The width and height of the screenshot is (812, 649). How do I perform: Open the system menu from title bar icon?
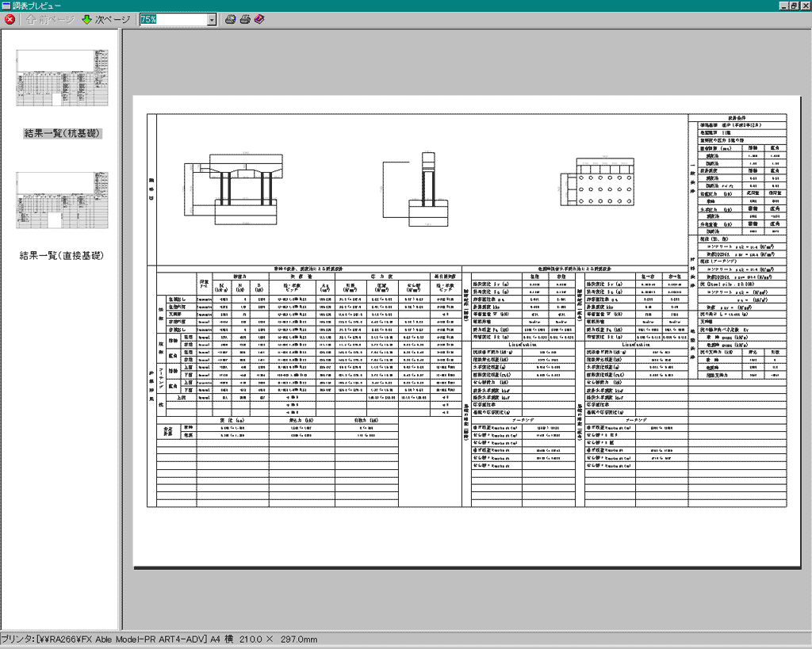[6, 6]
